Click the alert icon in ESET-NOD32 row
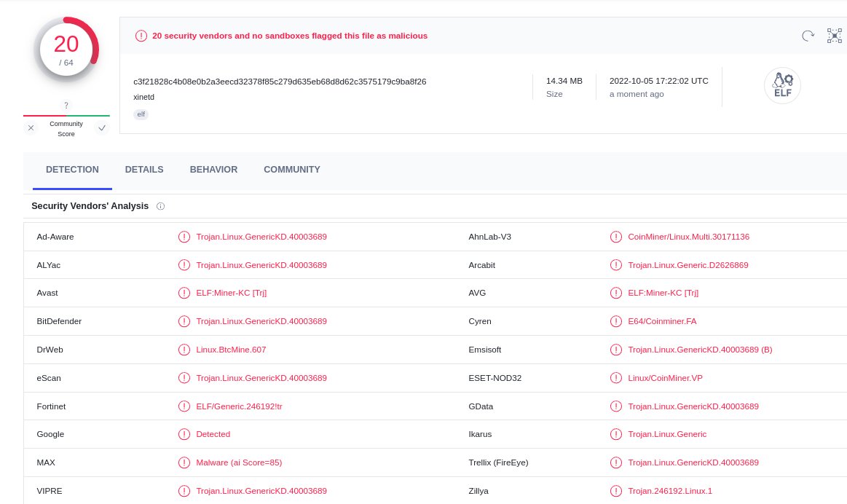 (616, 377)
